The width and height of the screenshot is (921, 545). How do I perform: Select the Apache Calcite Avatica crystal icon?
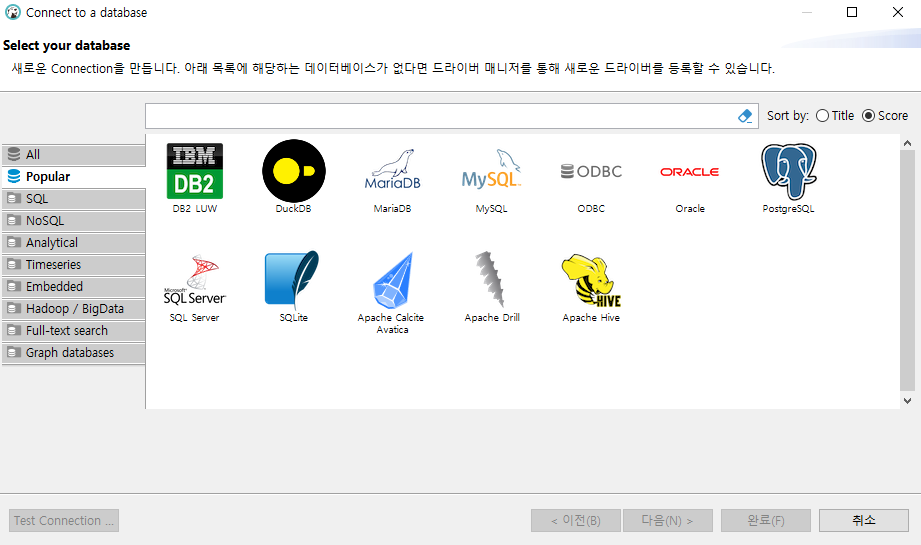tap(392, 280)
